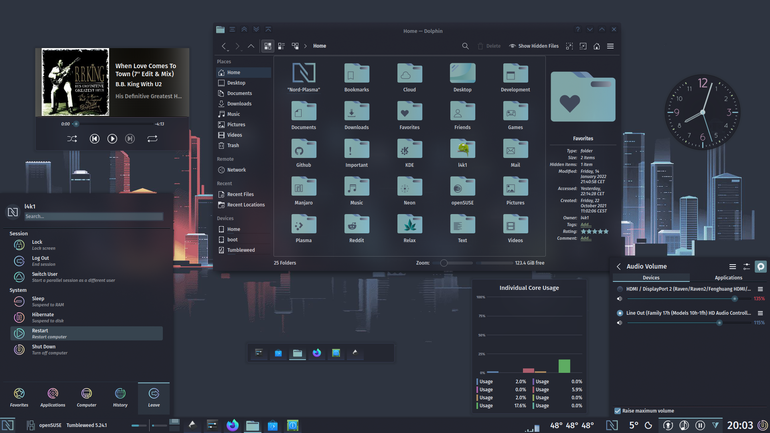Viewport: 770px width, 433px height.
Task: Toggle repeat in the media player
Action: click(152, 139)
